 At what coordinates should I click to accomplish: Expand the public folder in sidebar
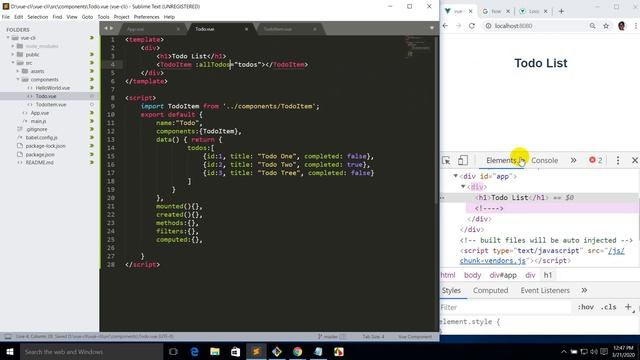[x=13, y=54]
